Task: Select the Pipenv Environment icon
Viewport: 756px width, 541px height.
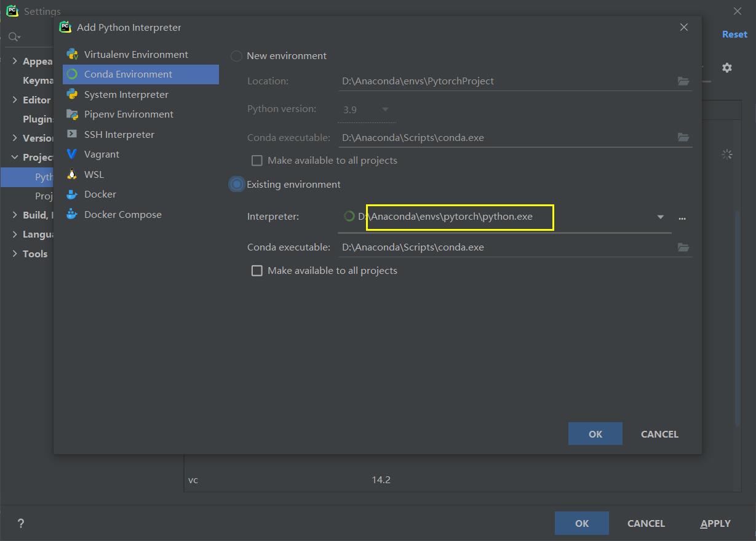Action: pos(72,114)
